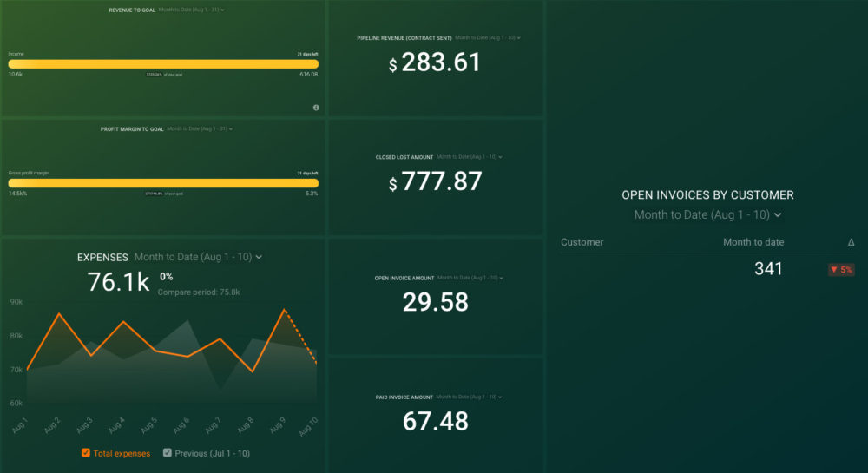The image size is (868, 473).
Task: Click the red down-arrow 5% change badge
Action: click(x=841, y=270)
